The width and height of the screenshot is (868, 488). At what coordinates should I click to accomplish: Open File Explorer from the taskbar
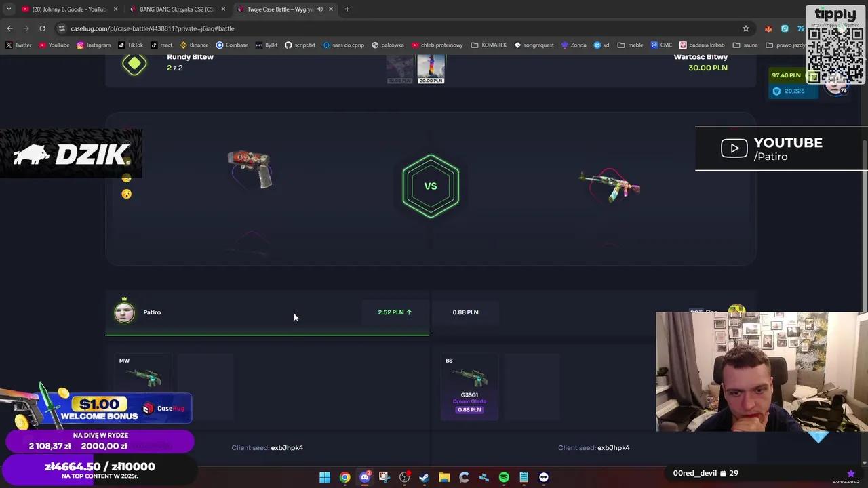(x=444, y=477)
